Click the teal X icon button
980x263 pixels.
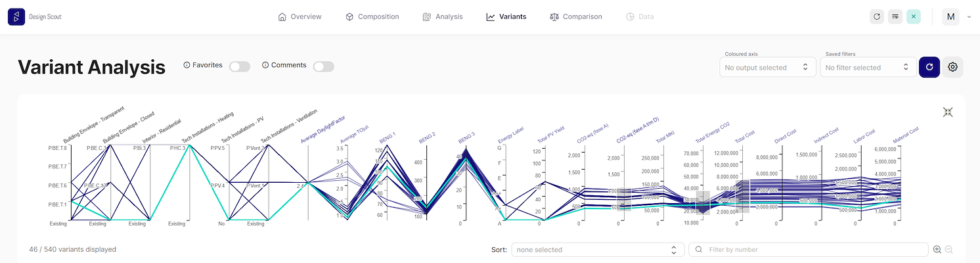(x=913, y=16)
